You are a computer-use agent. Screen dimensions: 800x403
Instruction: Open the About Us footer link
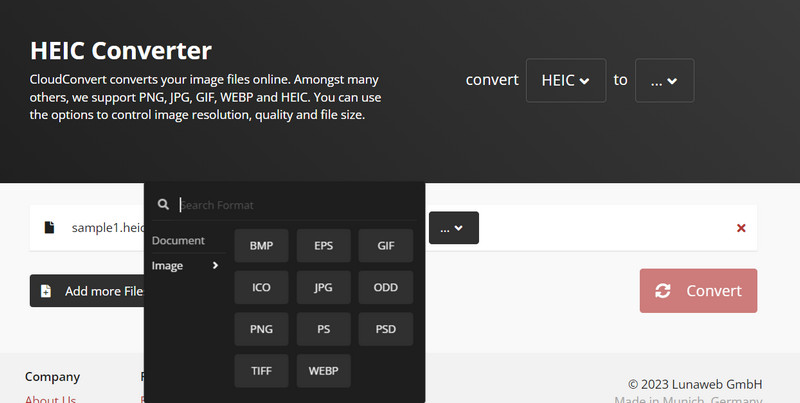click(x=50, y=399)
